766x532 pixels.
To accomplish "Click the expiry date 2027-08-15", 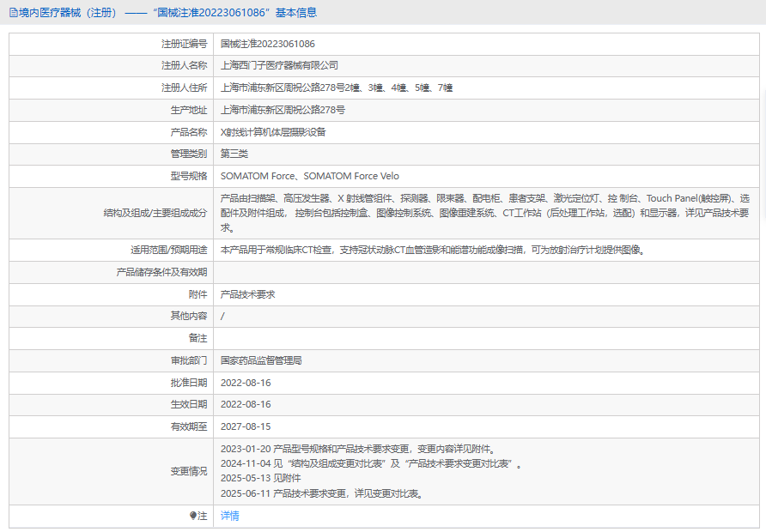I will (x=246, y=426).
